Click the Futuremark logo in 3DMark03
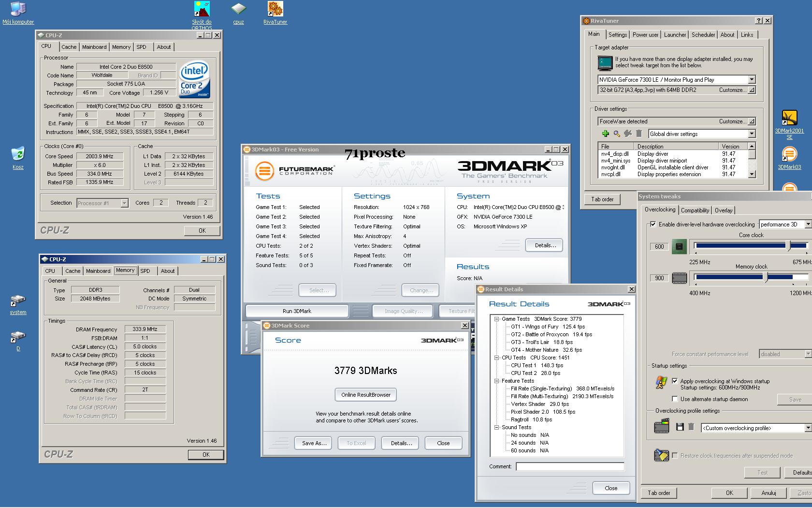 (295, 170)
